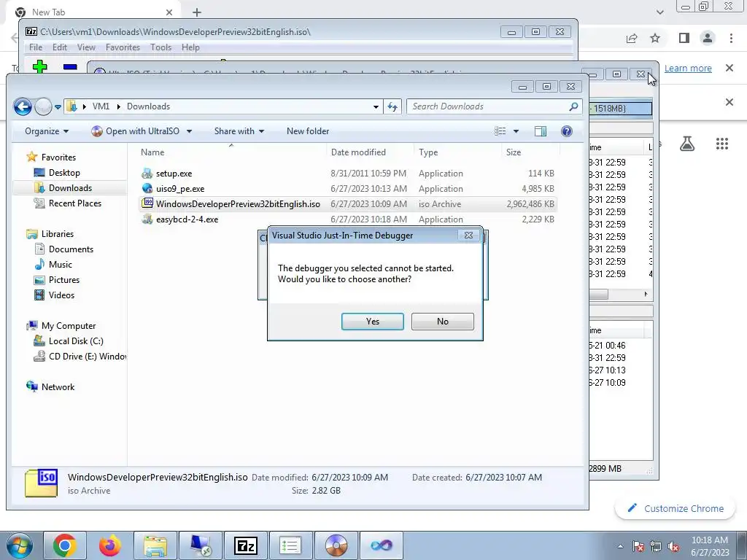The height and width of the screenshot is (560, 747).
Task: Expand Open with UltraISO dropdown arrow
Action: click(189, 131)
